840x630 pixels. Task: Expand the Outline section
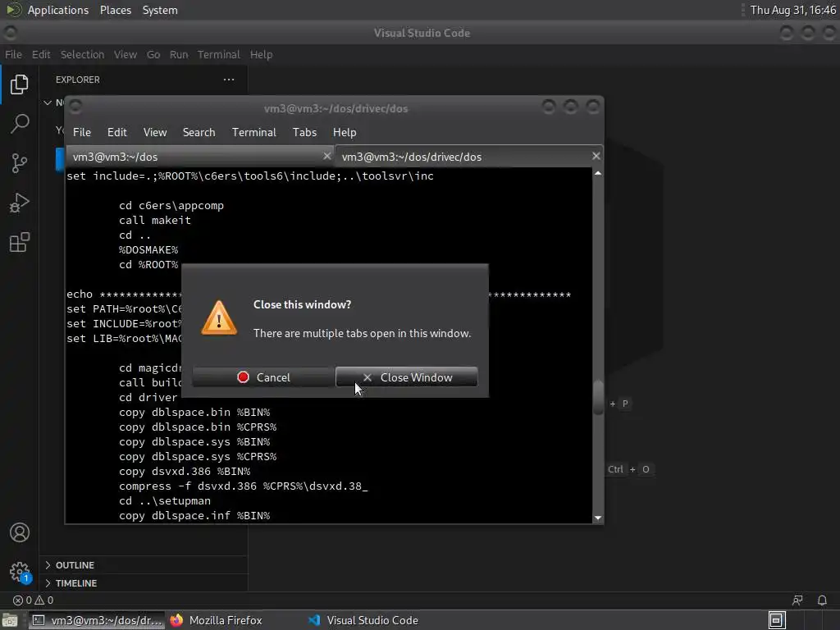click(144, 565)
